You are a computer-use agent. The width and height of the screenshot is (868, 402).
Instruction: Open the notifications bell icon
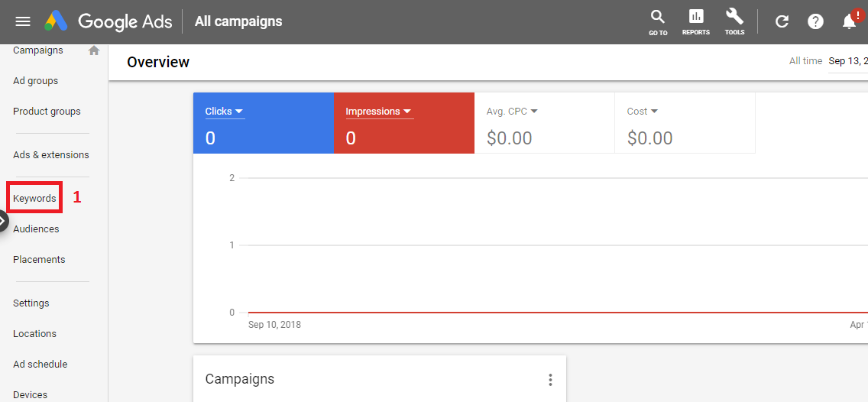850,21
